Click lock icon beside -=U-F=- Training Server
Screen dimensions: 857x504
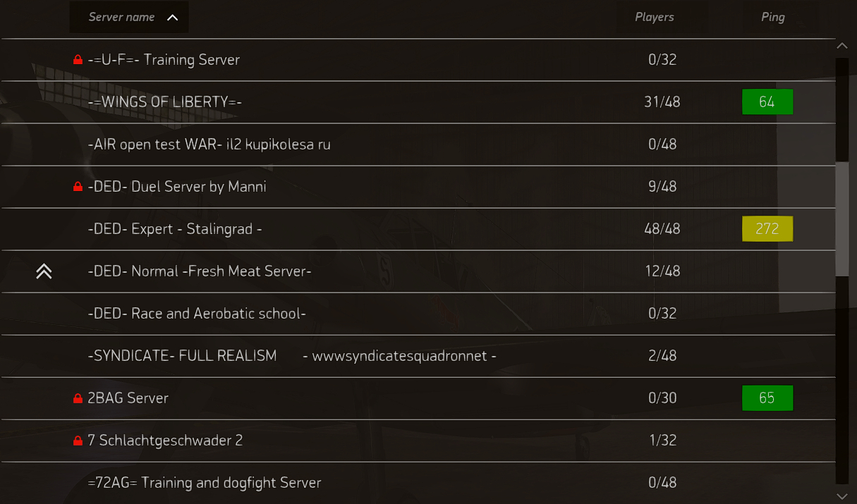click(x=78, y=60)
